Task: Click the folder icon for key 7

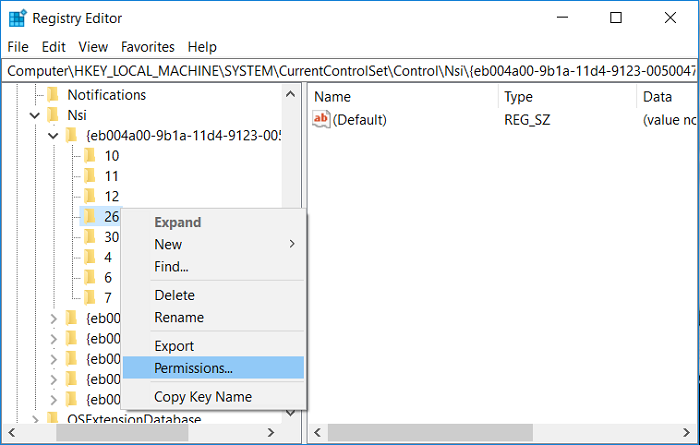Action: click(89, 298)
